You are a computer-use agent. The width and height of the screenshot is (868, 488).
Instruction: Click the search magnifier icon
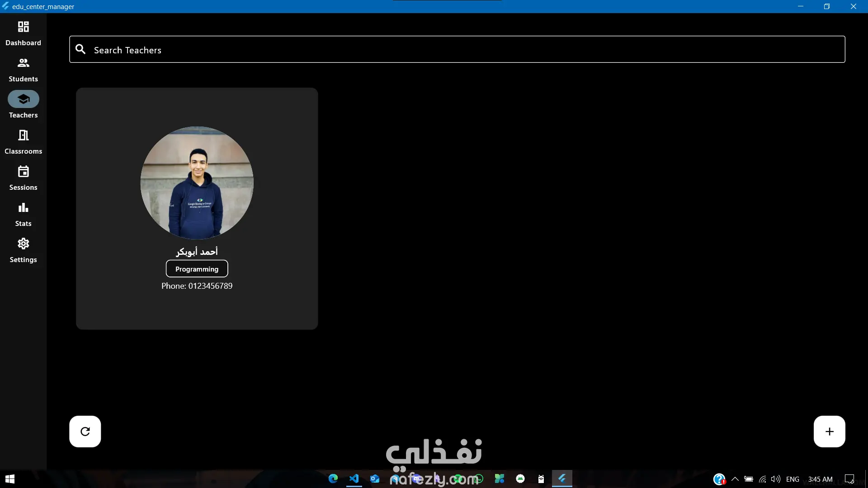coord(80,49)
